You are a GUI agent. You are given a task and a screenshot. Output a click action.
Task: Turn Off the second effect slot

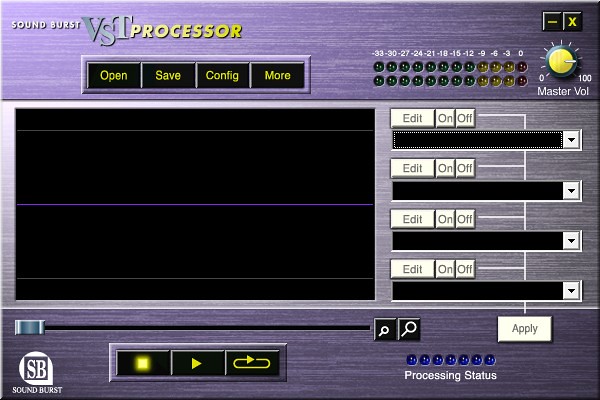(465, 168)
